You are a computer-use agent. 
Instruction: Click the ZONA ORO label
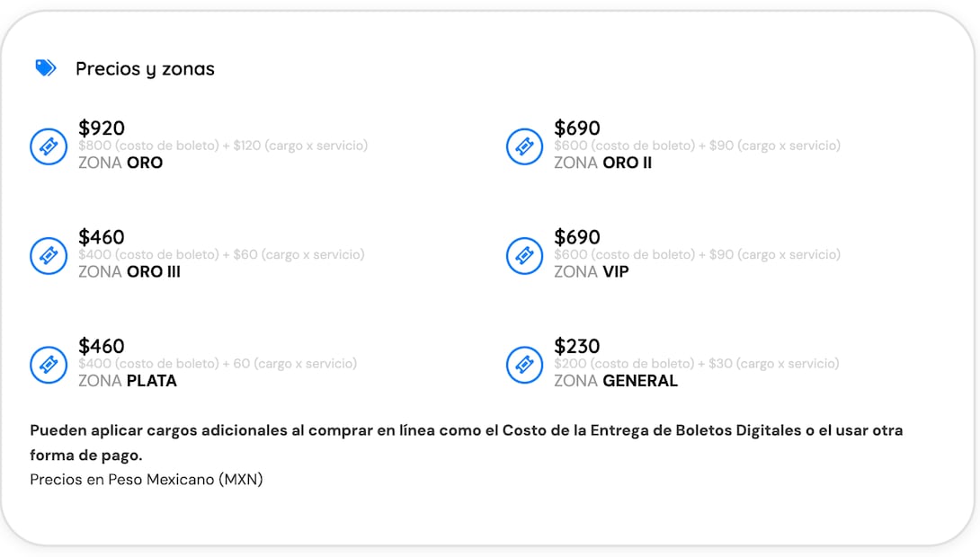(120, 164)
